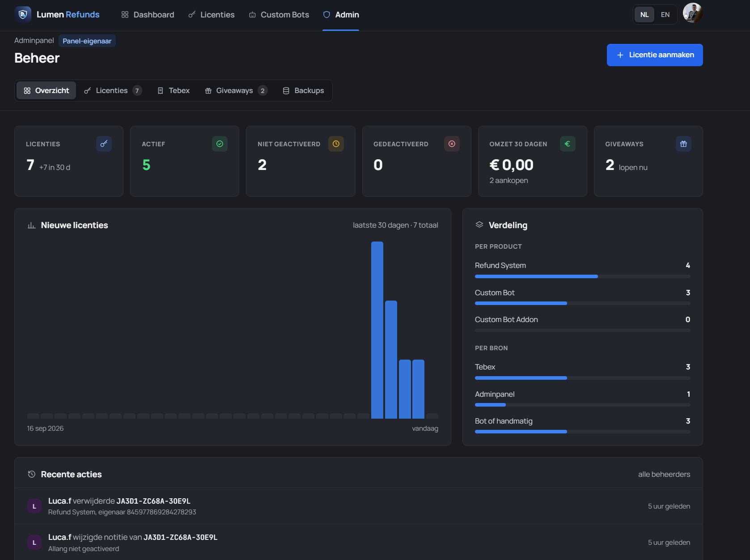This screenshot has height=560, width=750.
Task: Click the grid icon in the Dashboard nav item
Action: tap(125, 15)
